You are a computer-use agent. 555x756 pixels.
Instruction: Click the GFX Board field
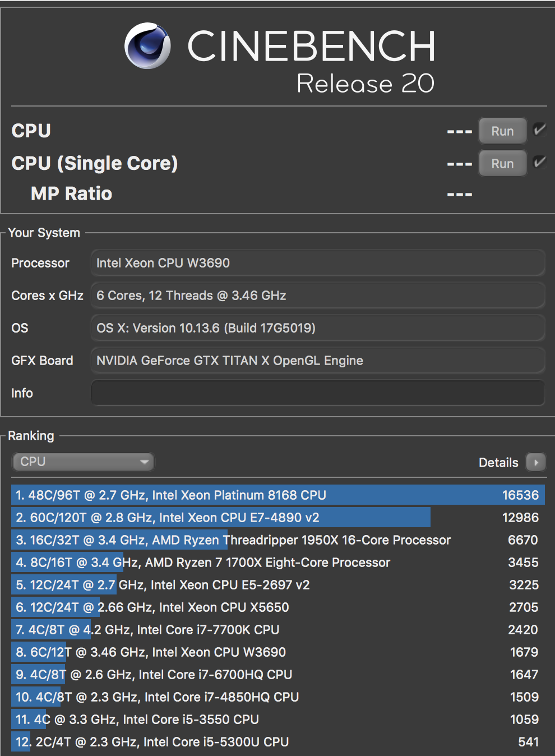317,361
